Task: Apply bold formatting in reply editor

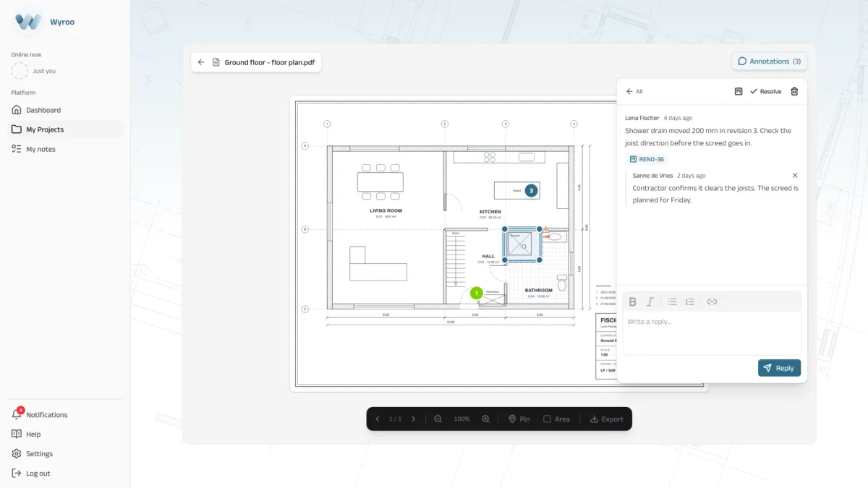Action: [x=632, y=301]
